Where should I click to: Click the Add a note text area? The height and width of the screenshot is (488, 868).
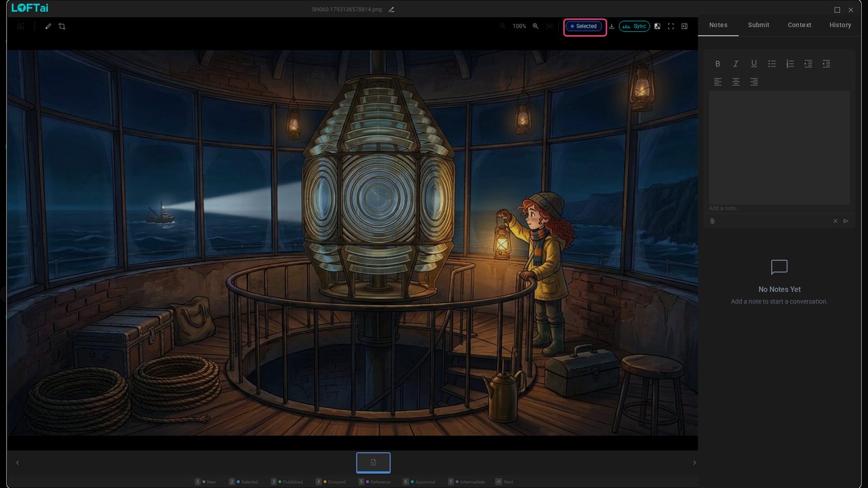(x=779, y=148)
